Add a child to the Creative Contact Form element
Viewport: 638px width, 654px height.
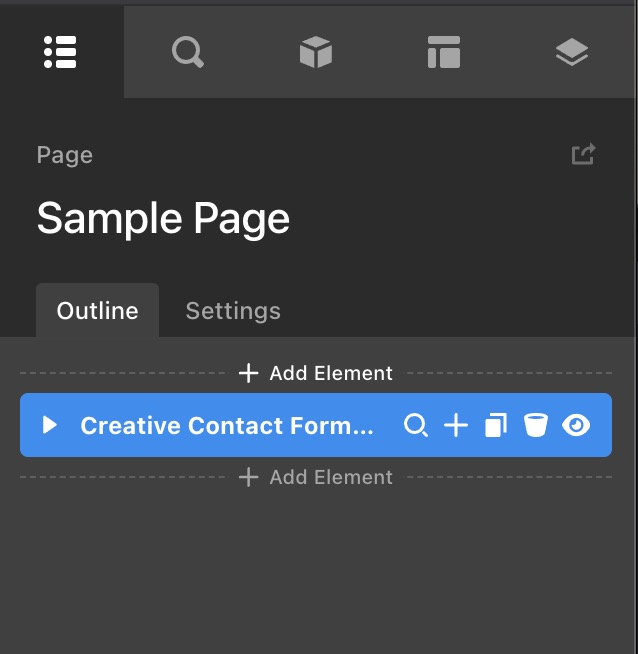(x=456, y=425)
